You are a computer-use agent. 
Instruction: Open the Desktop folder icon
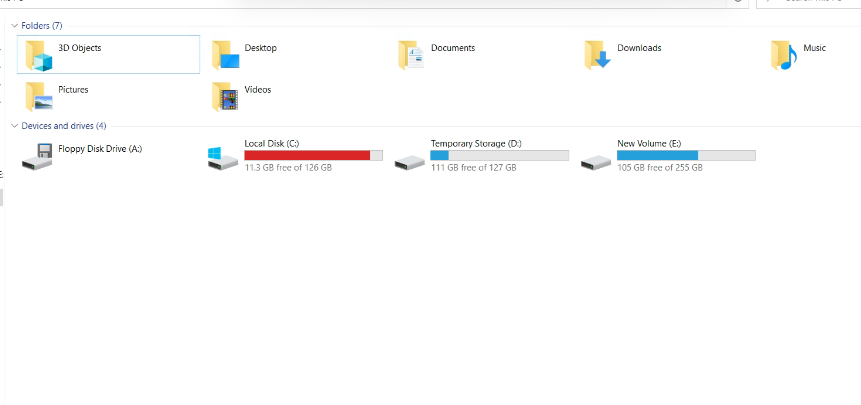(225, 55)
